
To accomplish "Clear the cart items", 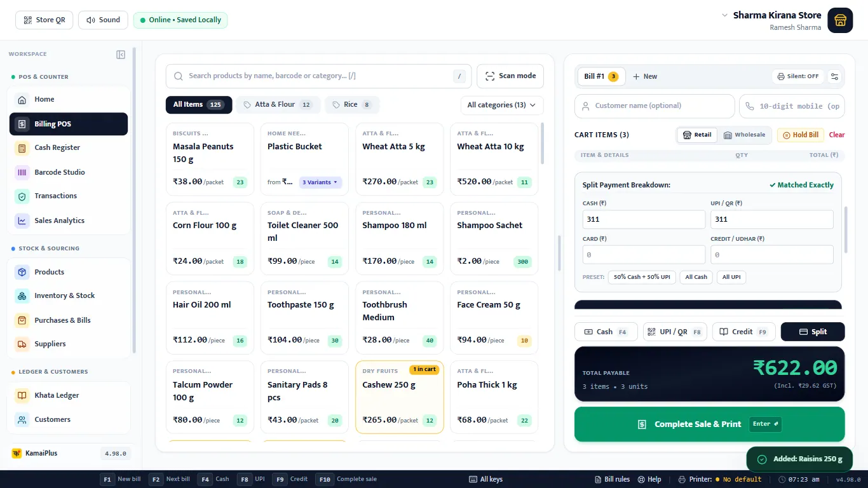I will [x=837, y=135].
